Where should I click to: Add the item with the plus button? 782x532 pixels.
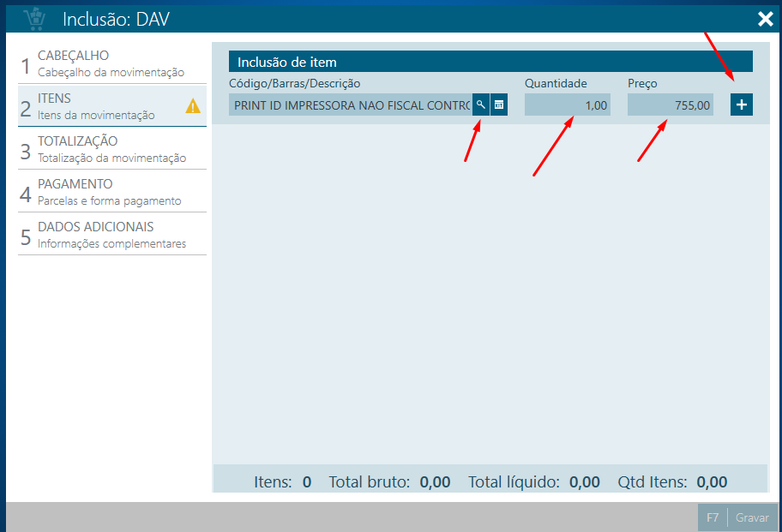click(x=742, y=105)
